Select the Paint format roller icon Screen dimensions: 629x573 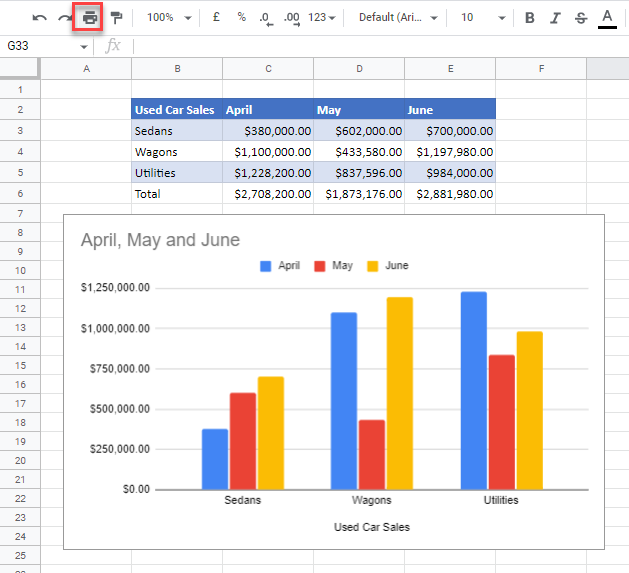[117, 18]
